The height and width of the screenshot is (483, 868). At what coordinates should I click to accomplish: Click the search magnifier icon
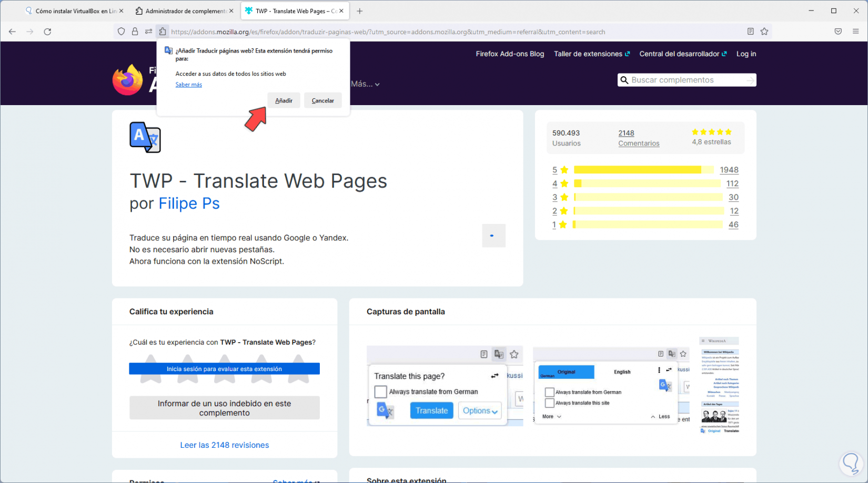tap(624, 80)
